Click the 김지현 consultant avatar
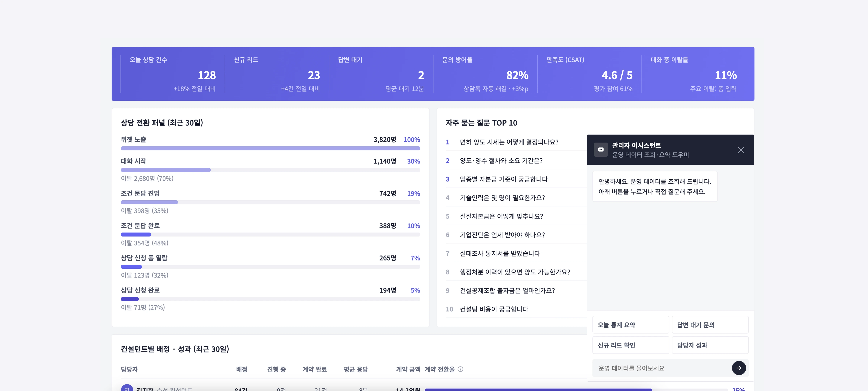This screenshot has width=868, height=391. 127,388
